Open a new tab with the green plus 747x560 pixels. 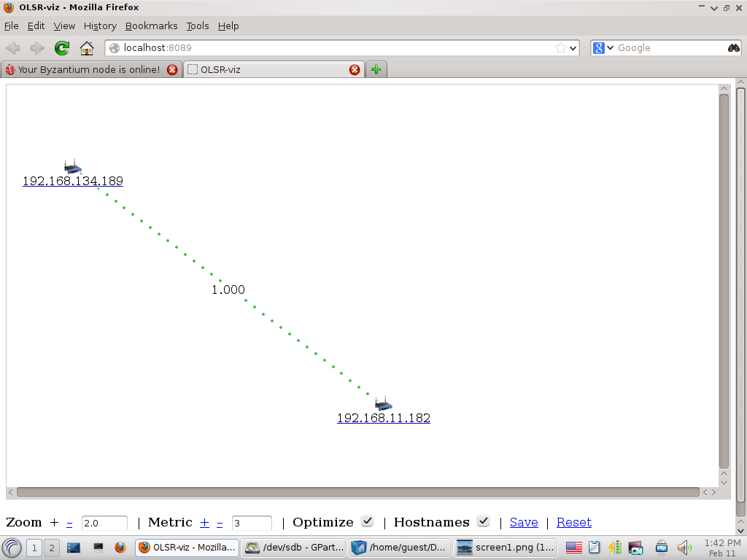(x=376, y=69)
